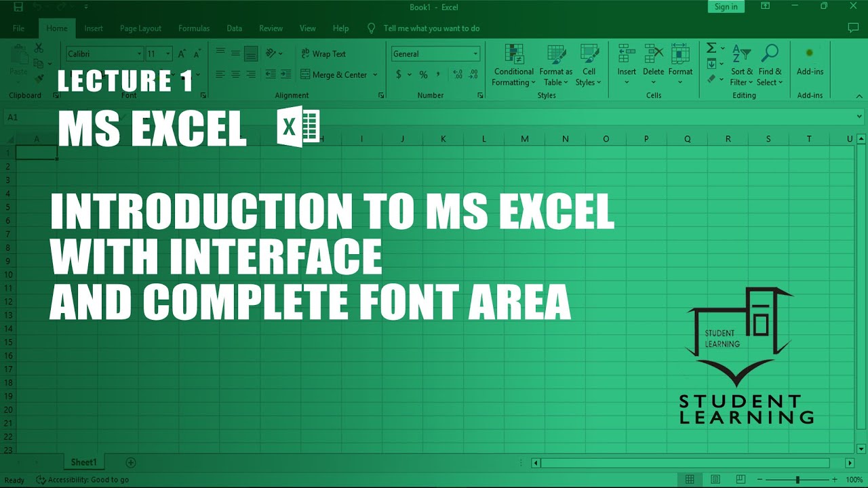
Task: Select the Sheet1 tab
Action: pyautogui.click(x=84, y=462)
